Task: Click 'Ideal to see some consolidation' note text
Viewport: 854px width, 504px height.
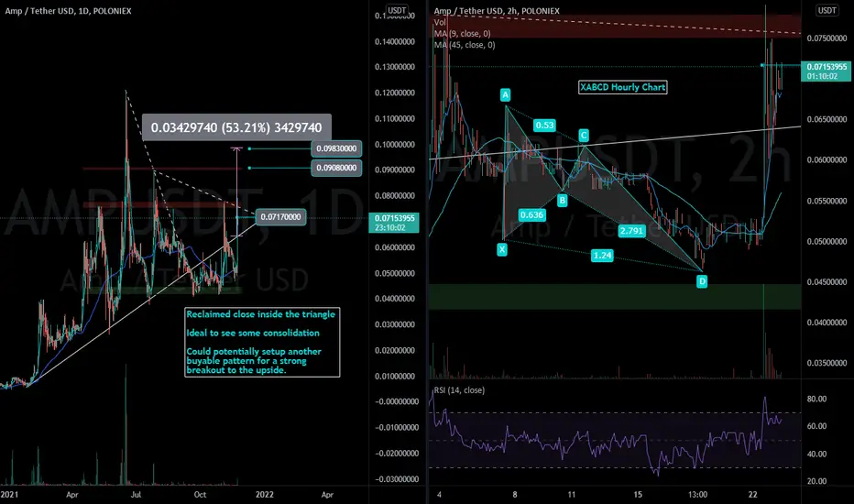Action: (x=253, y=333)
